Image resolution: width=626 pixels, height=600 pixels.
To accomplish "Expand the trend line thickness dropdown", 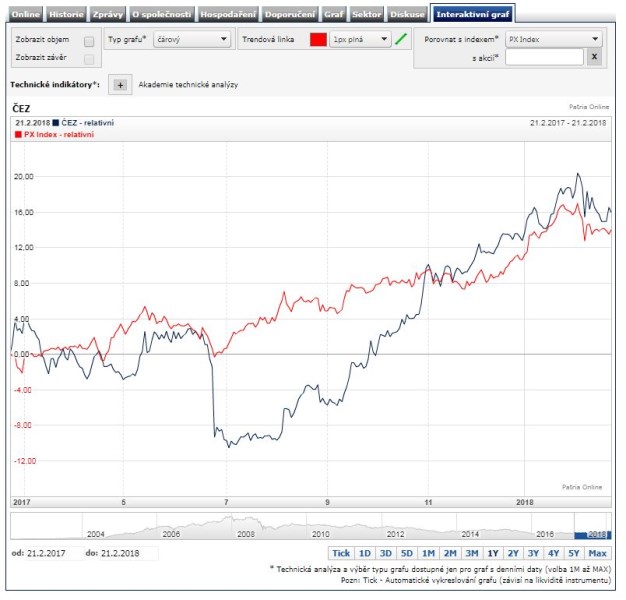I will tap(360, 39).
